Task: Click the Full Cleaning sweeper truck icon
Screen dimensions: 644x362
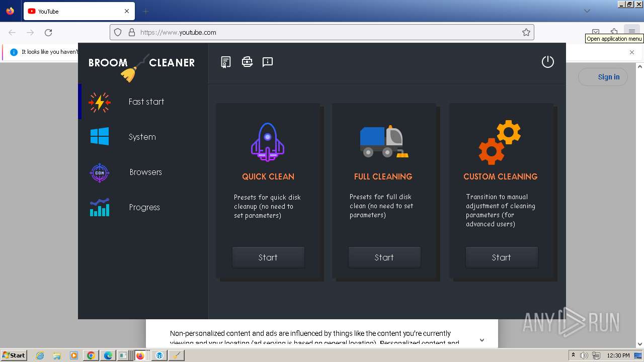Action: 384,142
